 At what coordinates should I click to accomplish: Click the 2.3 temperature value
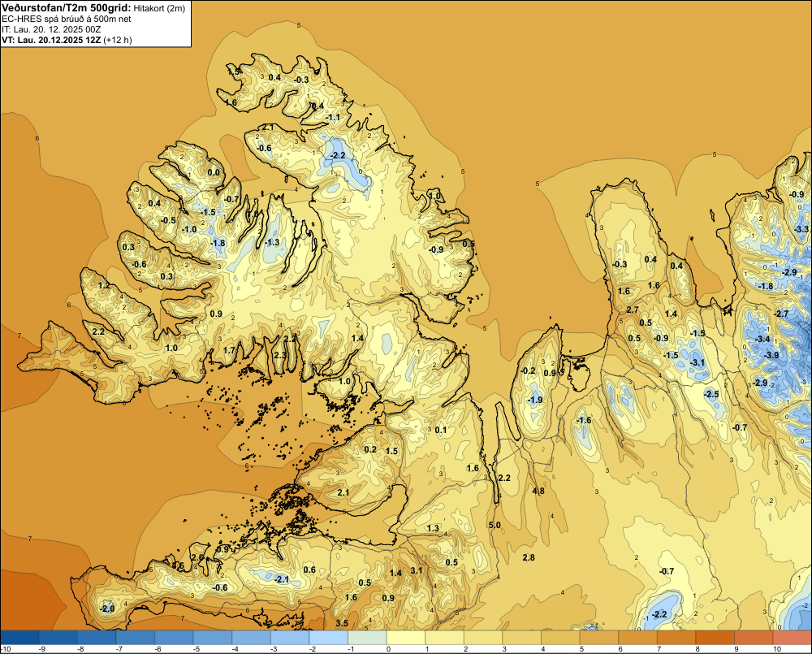coord(279,355)
